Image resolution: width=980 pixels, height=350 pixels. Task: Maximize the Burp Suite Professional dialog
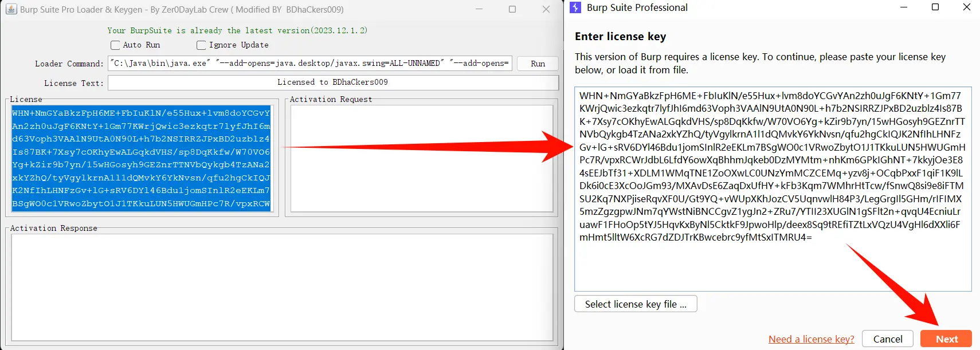tap(935, 7)
